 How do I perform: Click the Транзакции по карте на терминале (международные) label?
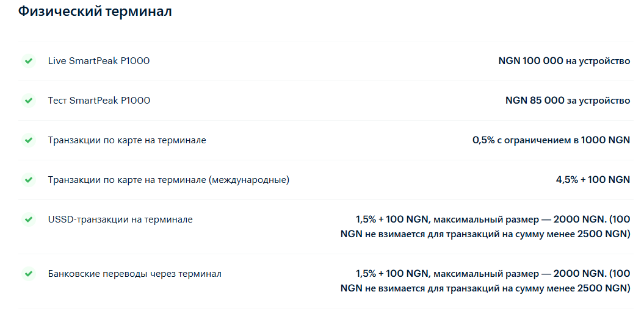(x=168, y=180)
